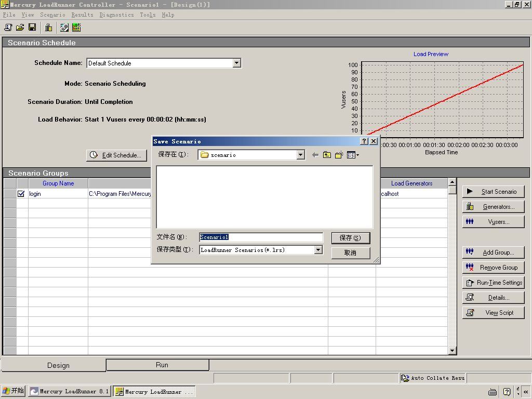Click the Save floppy disk toolbar icon

point(32,28)
